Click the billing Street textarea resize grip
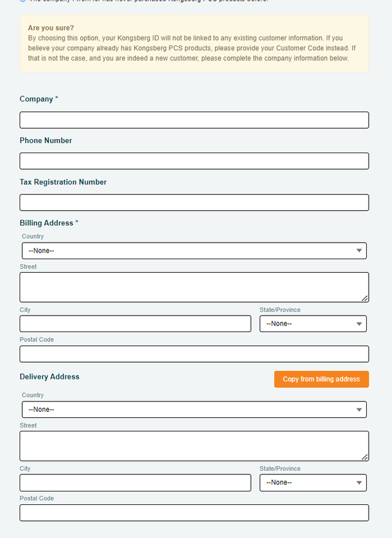392x538 pixels. (365, 300)
